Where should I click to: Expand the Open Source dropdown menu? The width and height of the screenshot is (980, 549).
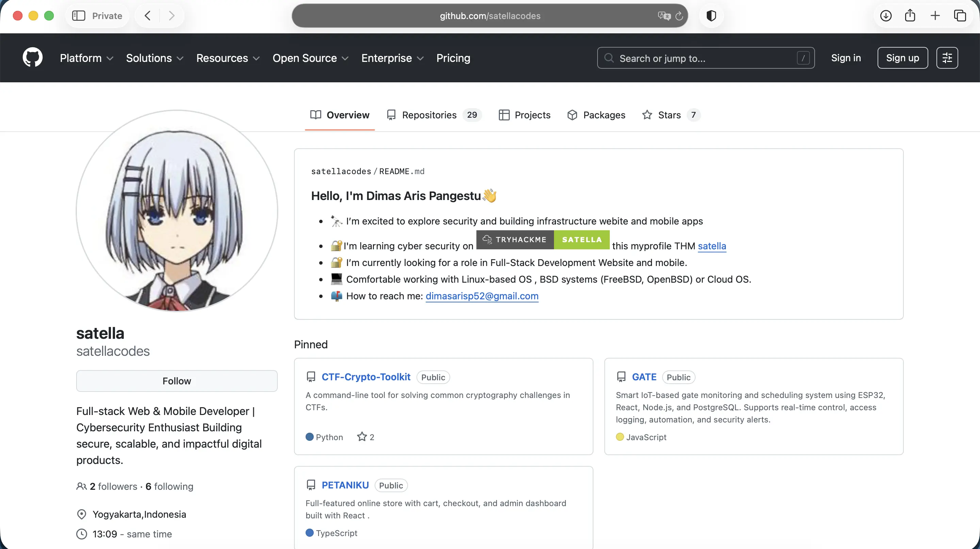click(310, 58)
